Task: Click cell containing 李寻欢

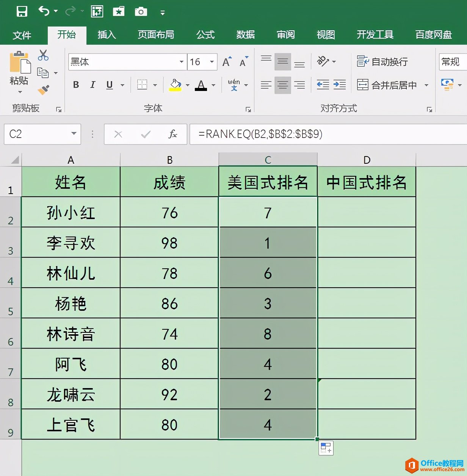Action: pos(71,243)
